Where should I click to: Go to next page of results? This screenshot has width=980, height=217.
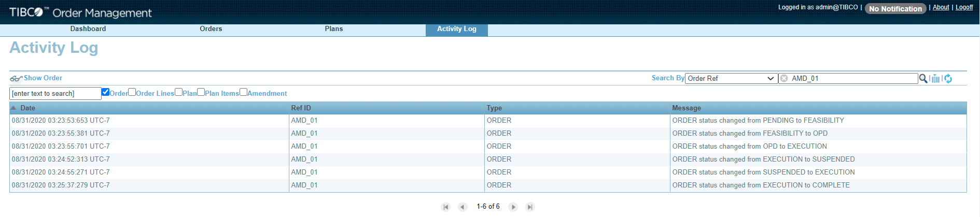(x=513, y=207)
